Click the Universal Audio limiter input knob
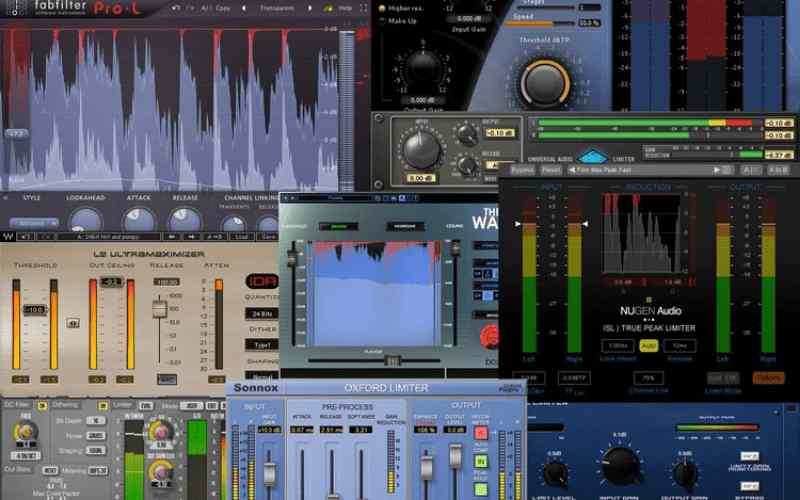This screenshot has height=500, width=800. tap(421, 149)
